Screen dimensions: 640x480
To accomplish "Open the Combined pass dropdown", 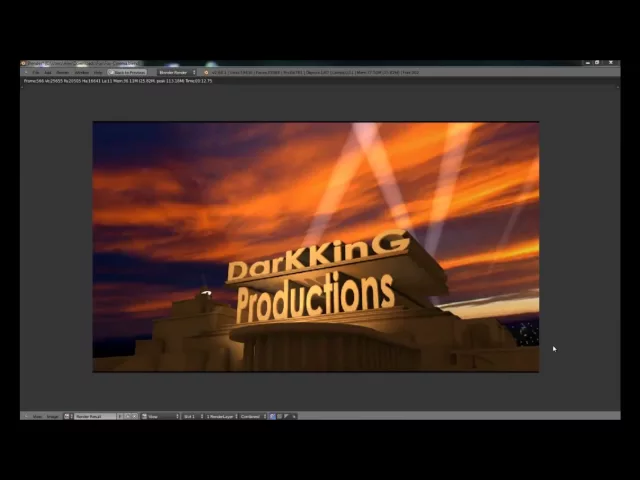I will click(253, 416).
